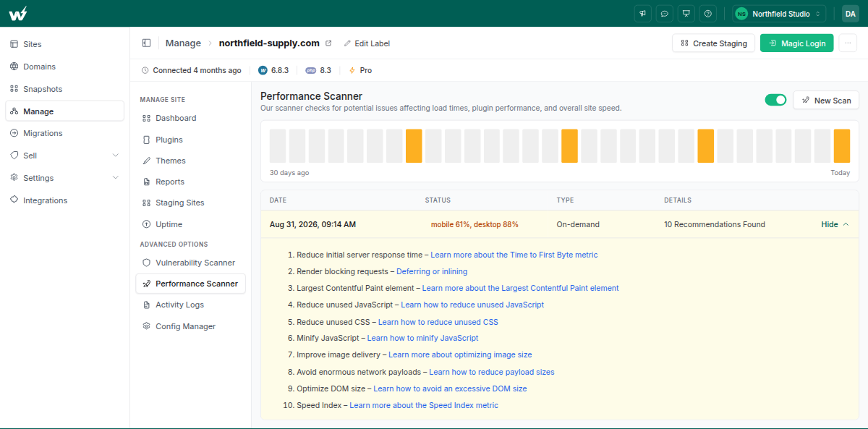This screenshot has width=868, height=429.
Task: Click the 10 Recommendations Found text
Action: pyautogui.click(x=715, y=224)
